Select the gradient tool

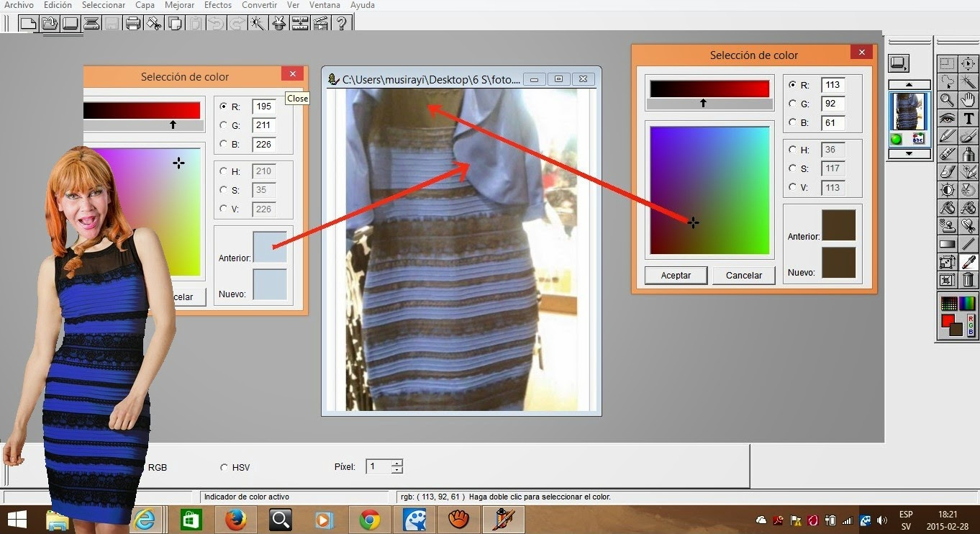pos(948,244)
